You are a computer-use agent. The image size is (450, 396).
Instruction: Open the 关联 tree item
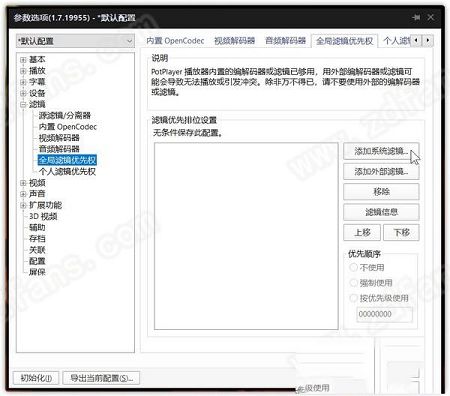point(37,250)
